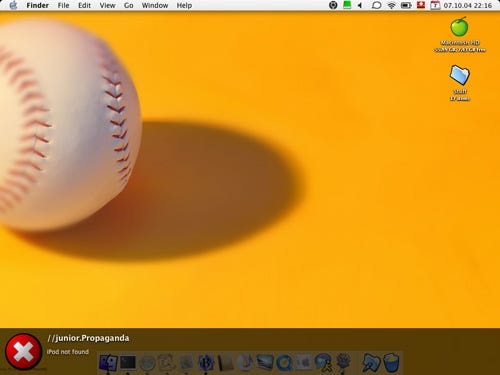Screen dimensions: 500x375
Task: Click the round gray icon after Terminal in the Dock
Action: 147,363
